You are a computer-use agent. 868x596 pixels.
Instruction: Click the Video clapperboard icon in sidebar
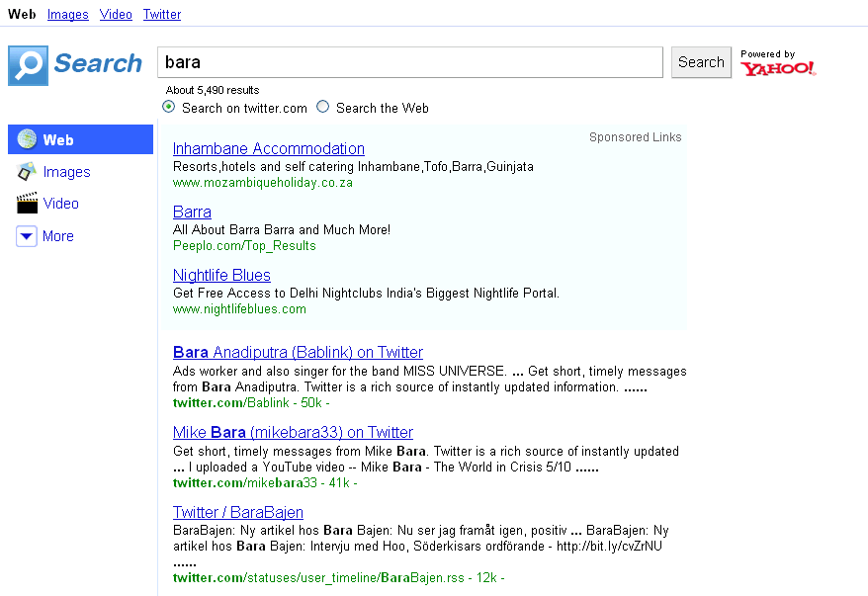pos(27,204)
